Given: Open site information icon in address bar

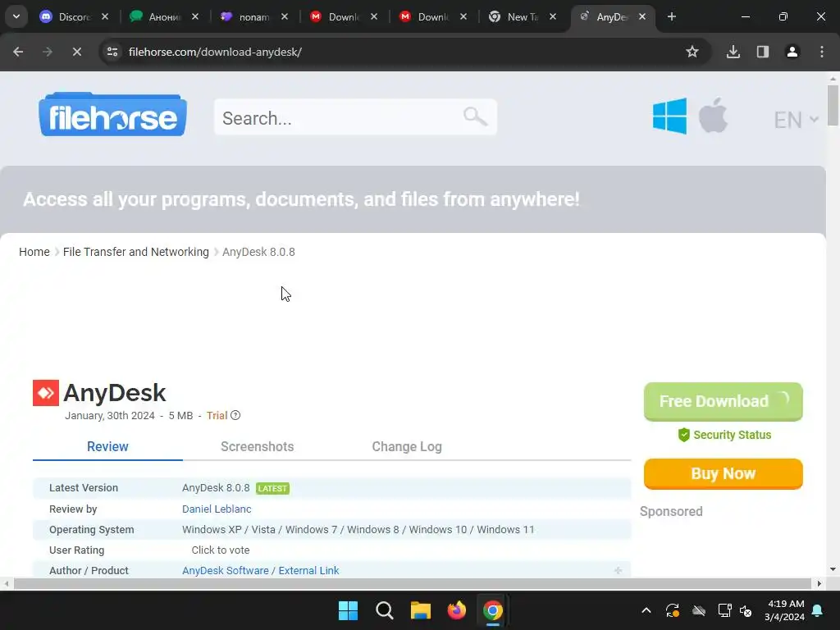Looking at the screenshot, I should tap(112, 52).
